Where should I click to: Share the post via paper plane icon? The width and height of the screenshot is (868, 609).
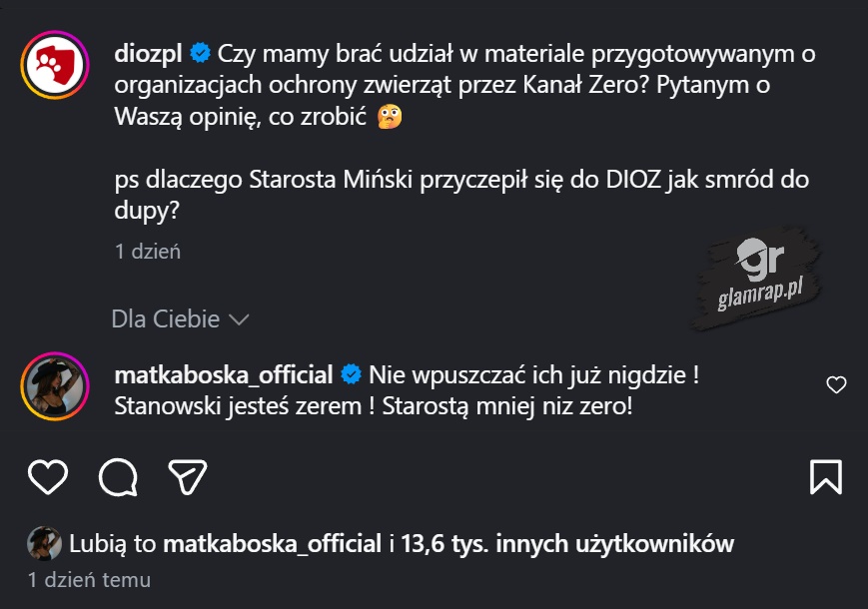(187, 476)
